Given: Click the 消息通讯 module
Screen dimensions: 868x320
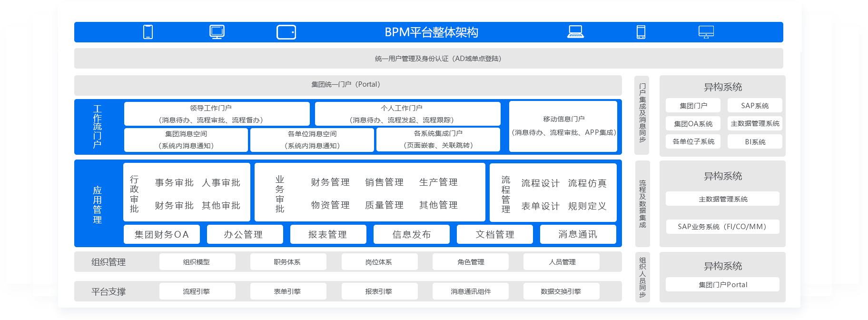Looking at the screenshot, I should click(578, 234).
